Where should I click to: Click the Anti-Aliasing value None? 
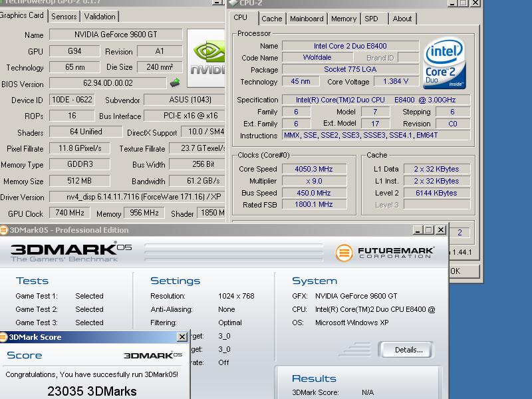(227, 309)
